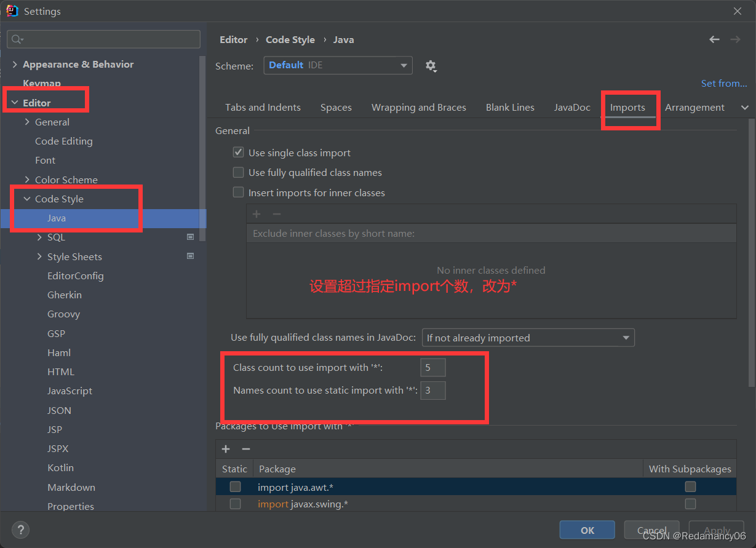Screen dimensions: 756x548
Task: Click the Set from... link
Action: [724, 83]
